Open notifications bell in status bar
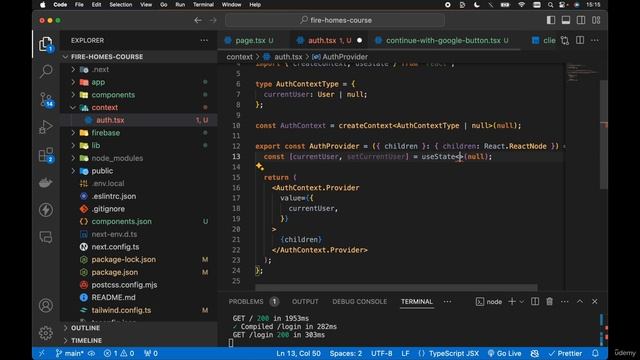The height and width of the screenshot is (360, 640). (x=595, y=353)
